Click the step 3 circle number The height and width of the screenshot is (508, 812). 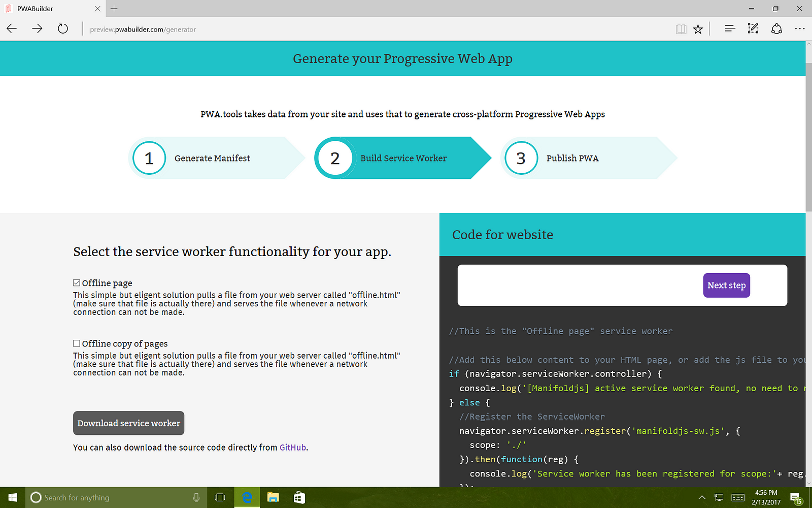[x=521, y=158]
